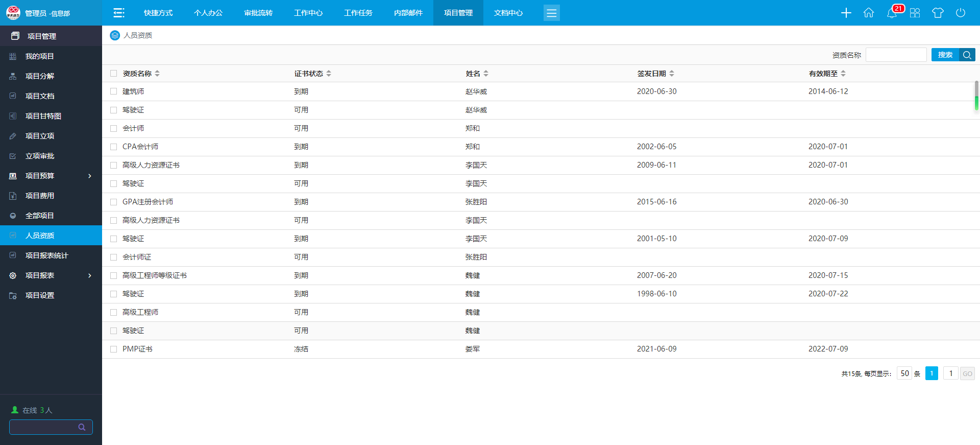980x445 pixels.
Task: Click the vertical scrollbar of the table
Action: point(976,95)
